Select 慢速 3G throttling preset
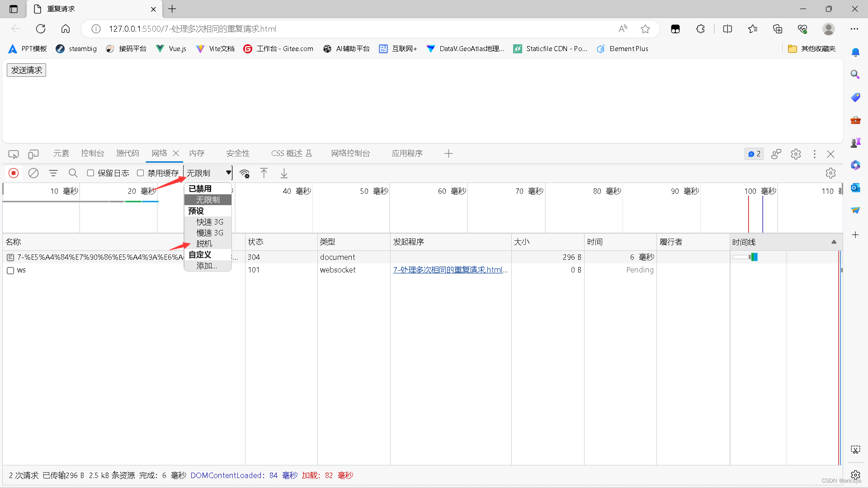Viewport: 868px width, 488px height. point(209,233)
